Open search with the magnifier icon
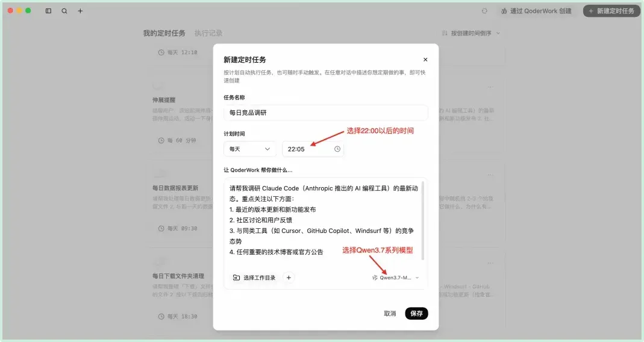This screenshot has width=644, height=342. pos(64,11)
